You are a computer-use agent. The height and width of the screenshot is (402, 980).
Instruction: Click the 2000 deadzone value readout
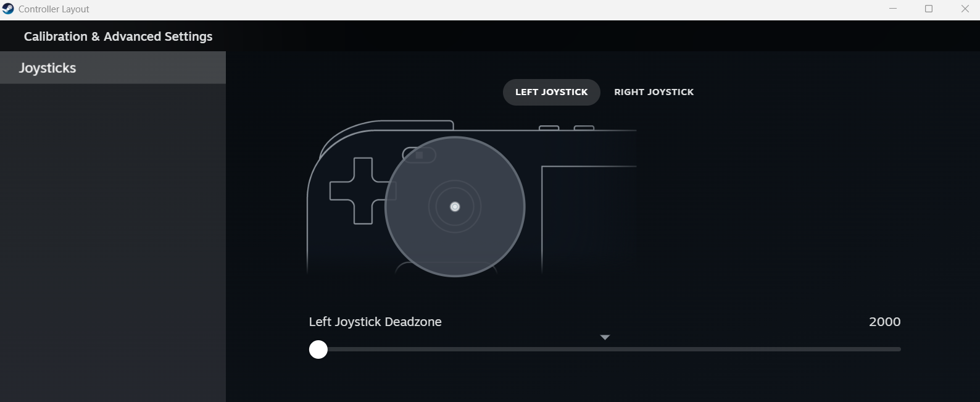(x=884, y=322)
